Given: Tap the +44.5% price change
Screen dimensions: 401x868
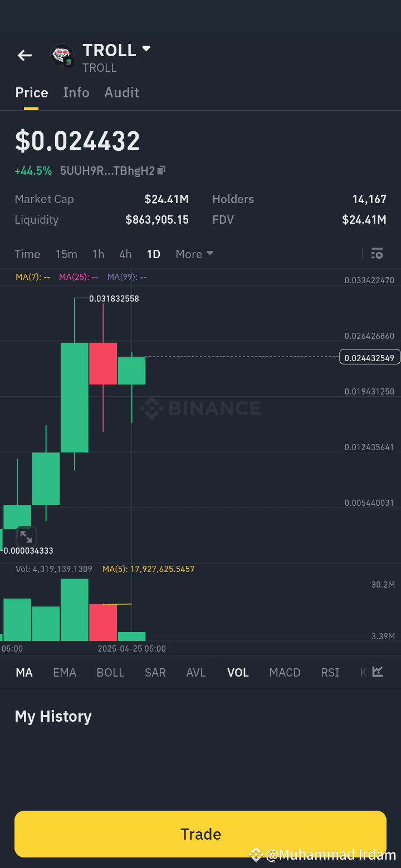Looking at the screenshot, I should click(x=33, y=171).
